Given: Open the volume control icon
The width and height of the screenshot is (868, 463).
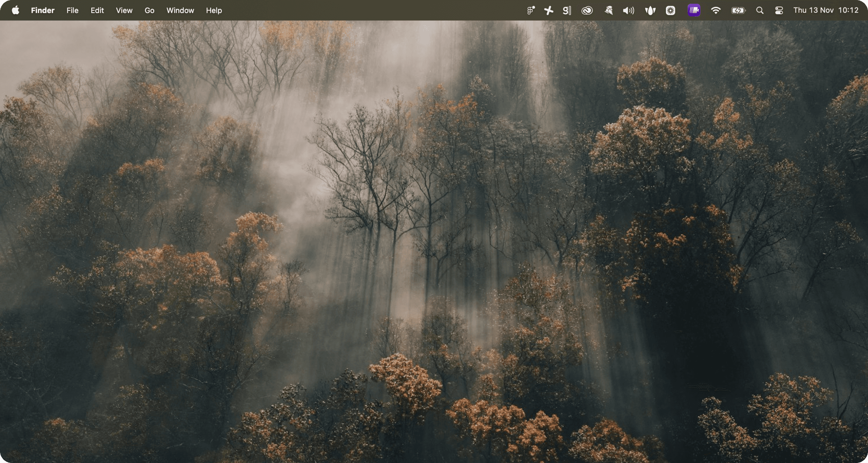Looking at the screenshot, I should pos(628,10).
